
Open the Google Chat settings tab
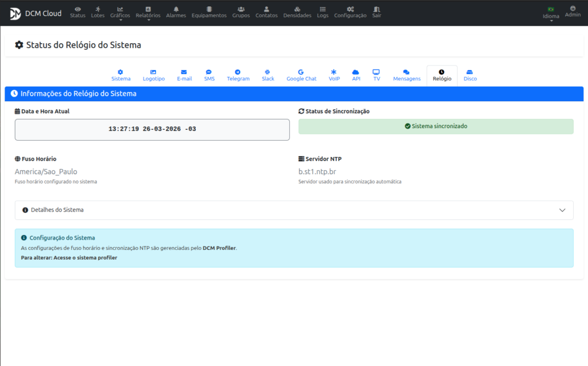coord(301,75)
